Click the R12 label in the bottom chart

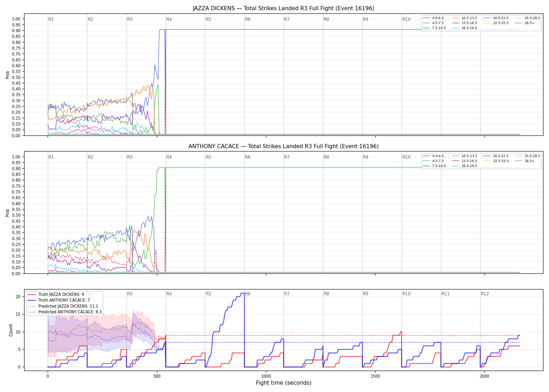pyautogui.click(x=485, y=294)
